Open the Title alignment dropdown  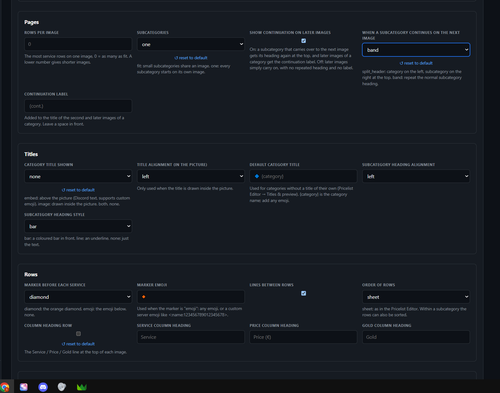[x=191, y=176]
